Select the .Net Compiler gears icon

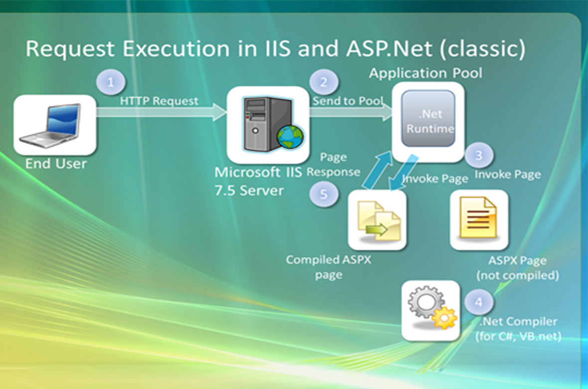430,310
